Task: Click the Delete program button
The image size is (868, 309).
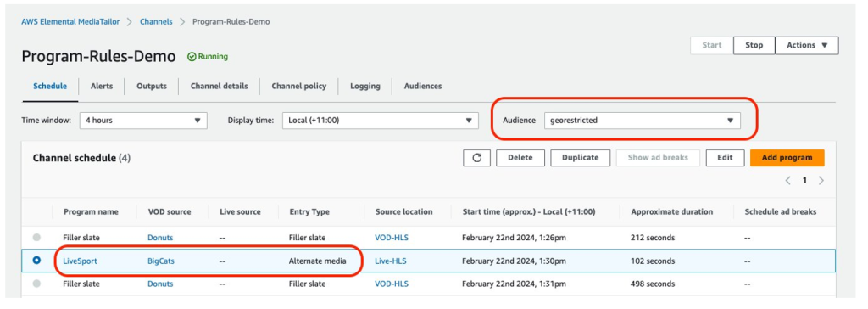Action: coord(520,158)
